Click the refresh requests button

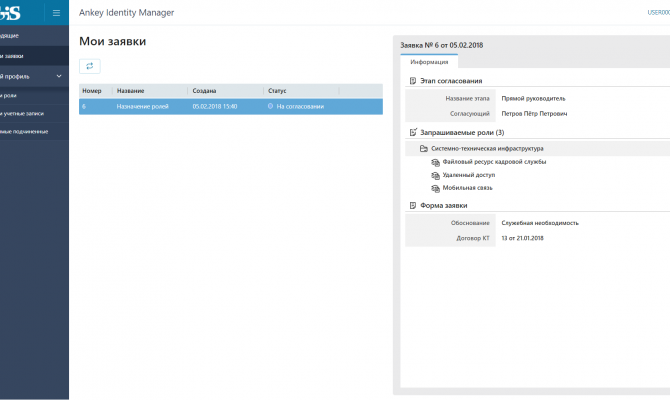click(89, 66)
